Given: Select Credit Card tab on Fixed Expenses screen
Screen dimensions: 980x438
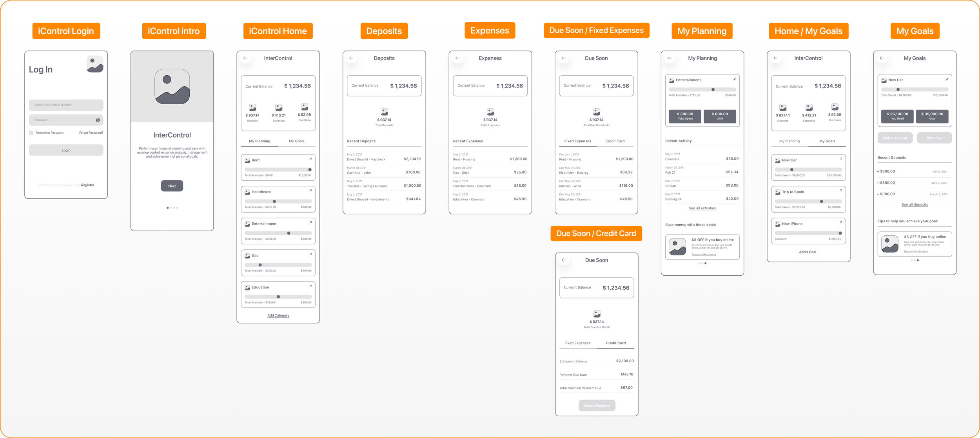Looking at the screenshot, I should click(x=615, y=141).
